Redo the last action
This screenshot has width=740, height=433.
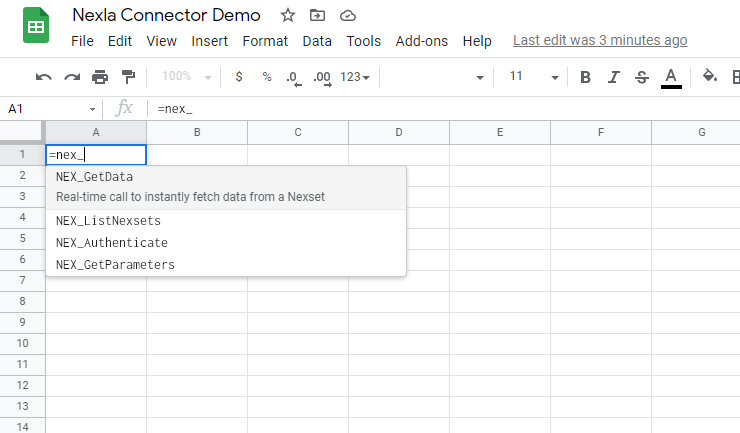click(72, 76)
